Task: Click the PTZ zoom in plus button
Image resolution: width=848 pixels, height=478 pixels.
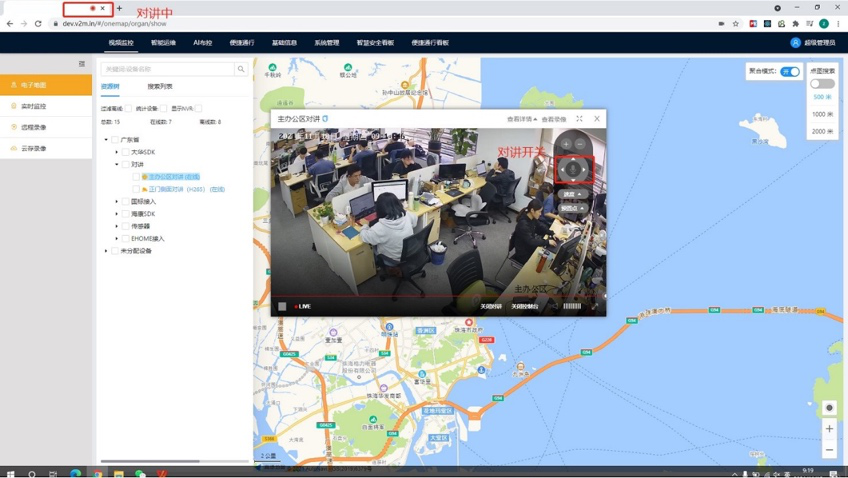Action: coord(566,144)
